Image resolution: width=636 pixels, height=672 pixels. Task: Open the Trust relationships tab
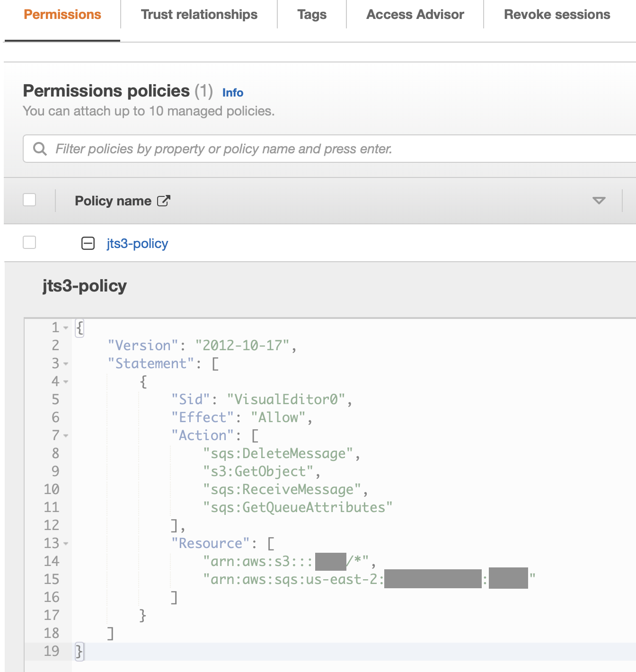pyautogui.click(x=199, y=15)
